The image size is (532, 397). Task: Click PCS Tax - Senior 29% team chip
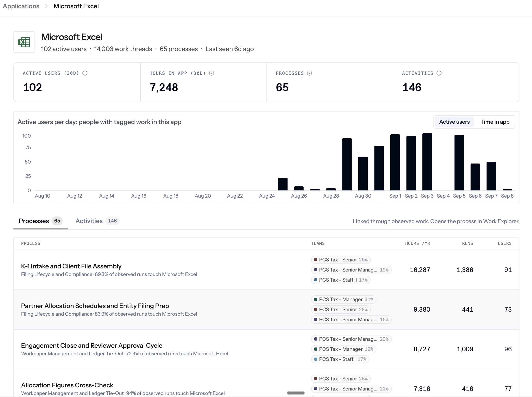click(x=341, y=260)
